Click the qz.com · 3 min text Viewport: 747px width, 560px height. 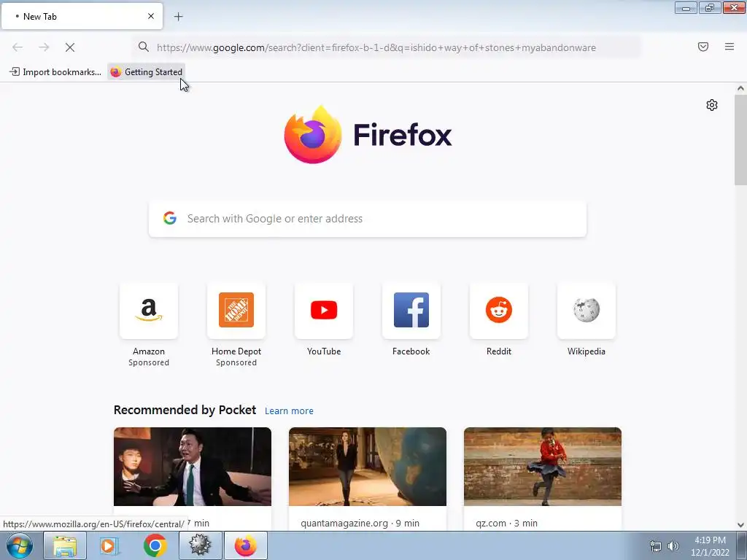tap(506, 523)
